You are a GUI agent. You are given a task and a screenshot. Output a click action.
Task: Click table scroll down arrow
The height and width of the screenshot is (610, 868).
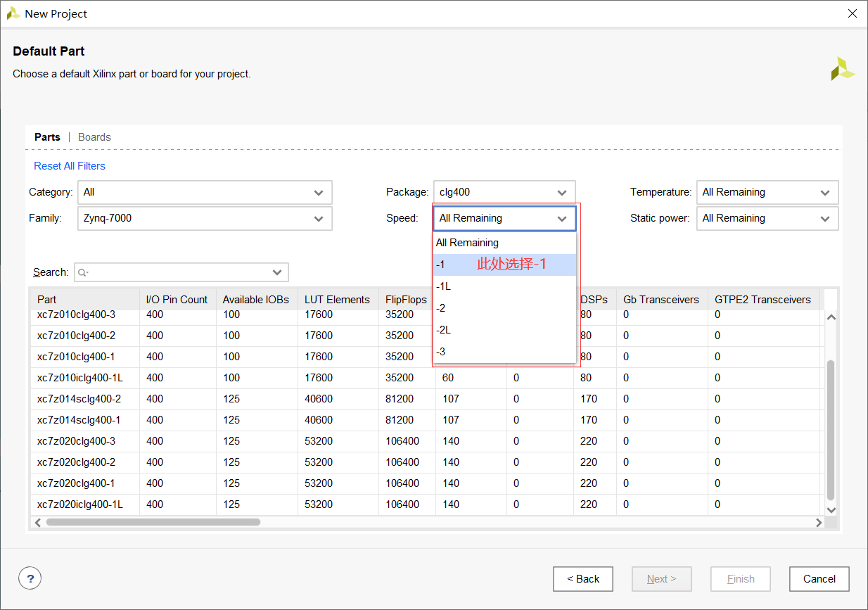(831, 510)
